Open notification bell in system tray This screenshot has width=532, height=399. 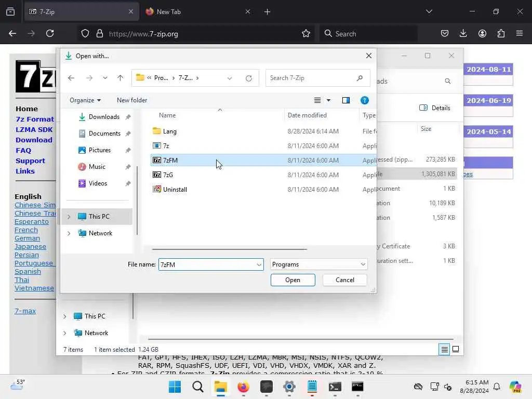(497, 387)
